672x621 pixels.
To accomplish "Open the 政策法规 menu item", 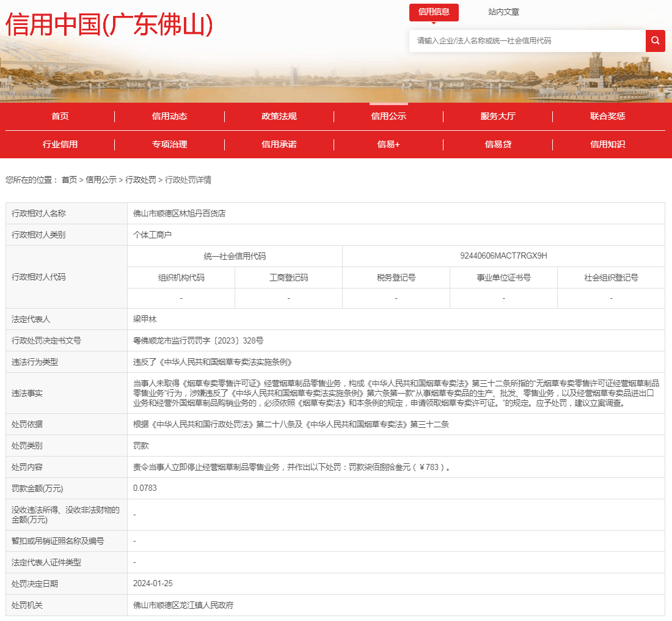I will [x=279, y=116].
